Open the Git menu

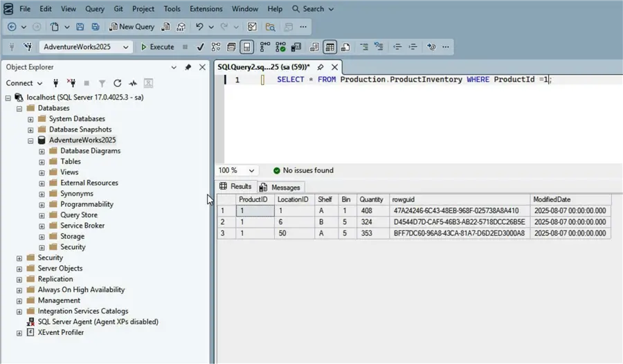tap(118, 9)
